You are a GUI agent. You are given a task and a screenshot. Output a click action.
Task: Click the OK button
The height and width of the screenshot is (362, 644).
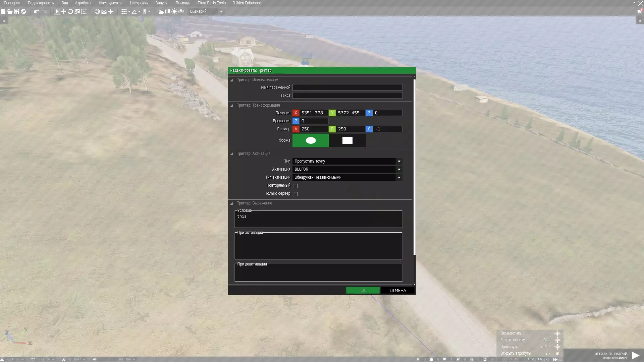click(363, 290)
